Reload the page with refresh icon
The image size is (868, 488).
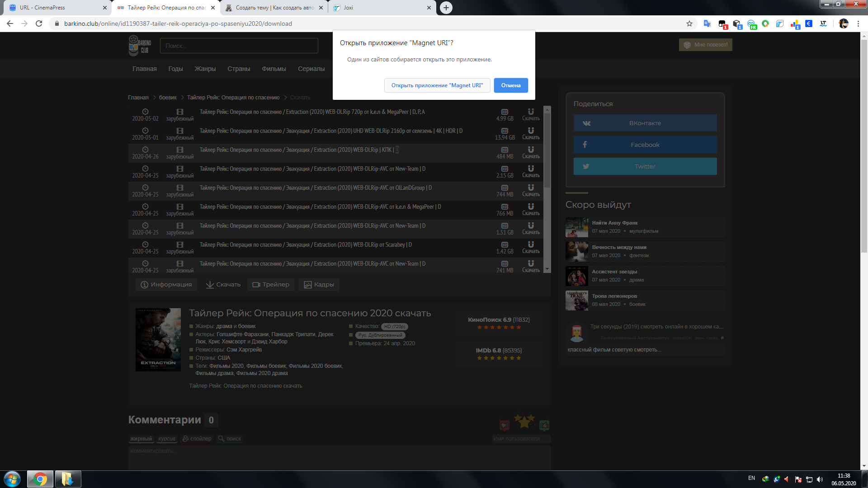[39, 23]
